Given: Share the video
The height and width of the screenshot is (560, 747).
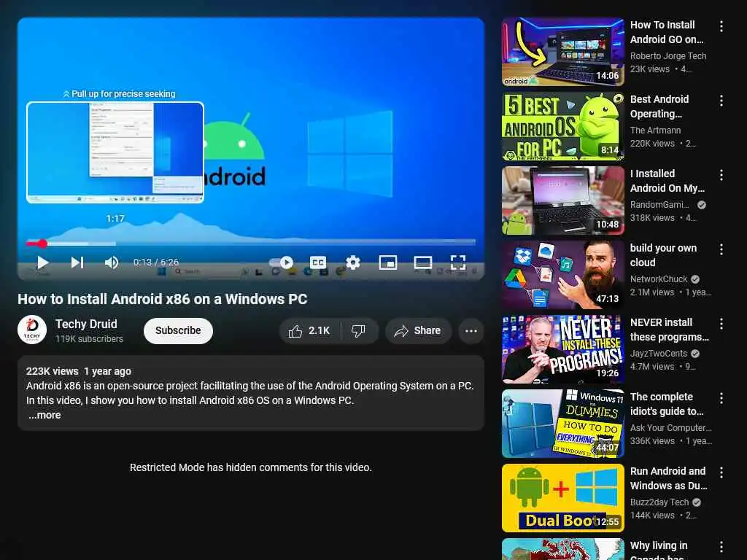Looking at the screenshot, I should 418,330.
